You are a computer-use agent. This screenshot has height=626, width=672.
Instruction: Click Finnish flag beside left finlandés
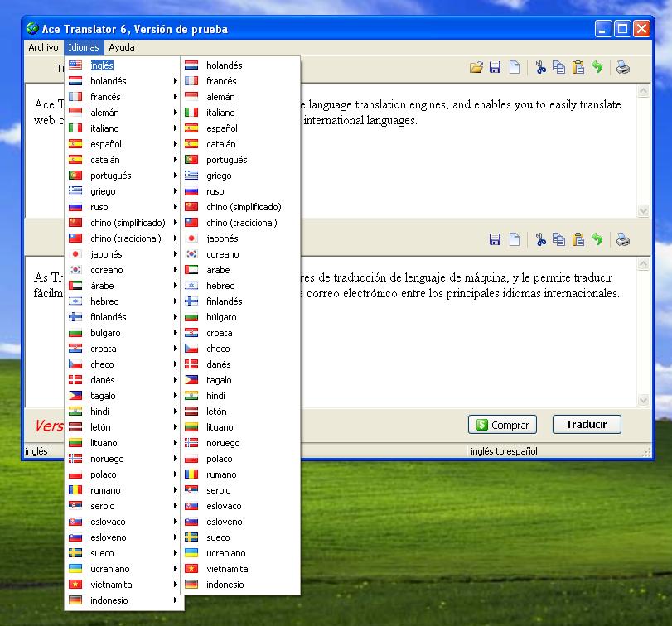point(75,317)
